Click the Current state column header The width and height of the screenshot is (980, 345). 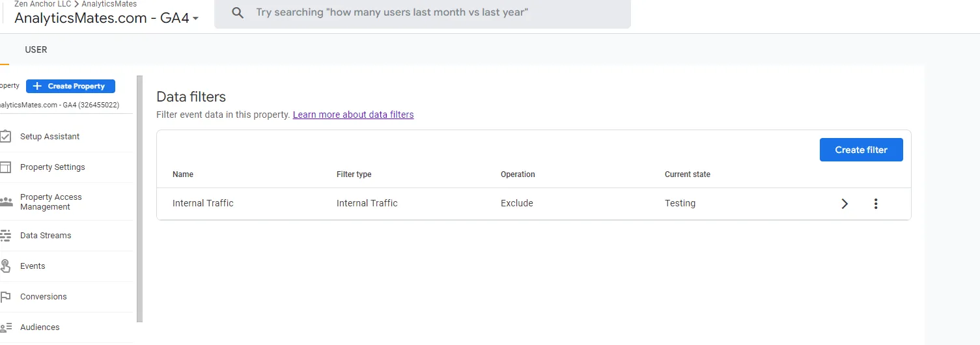coord(688,174)
